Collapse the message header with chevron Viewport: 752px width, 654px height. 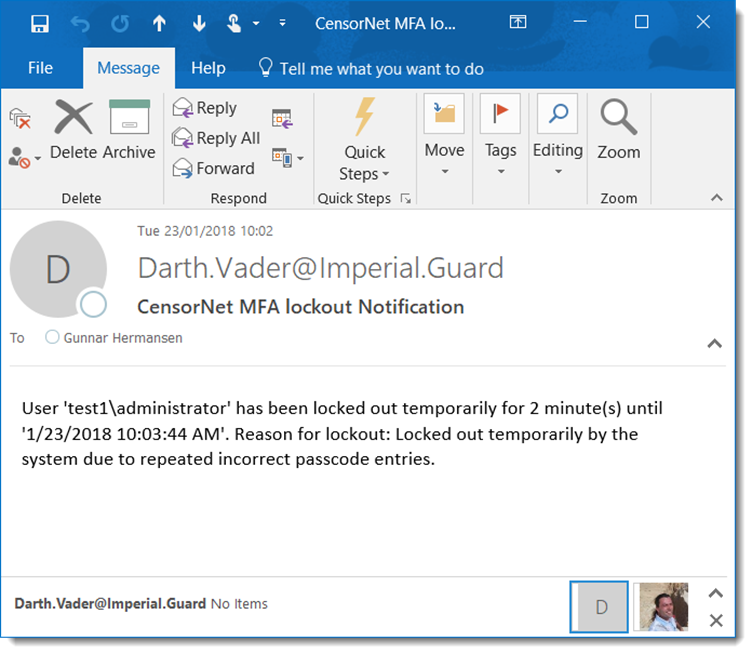714,344
